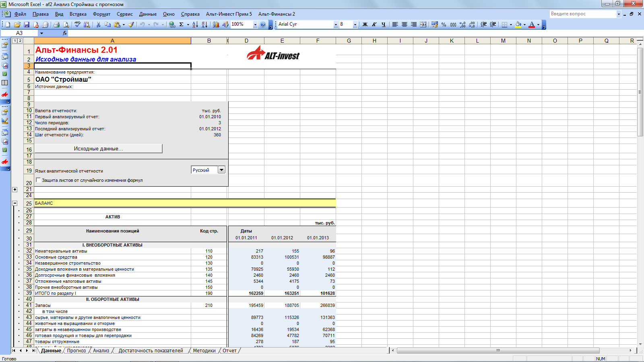Screen dimensions: 644x362
Task: Launch the Chart Wizard icon
Action: (216, 25)
